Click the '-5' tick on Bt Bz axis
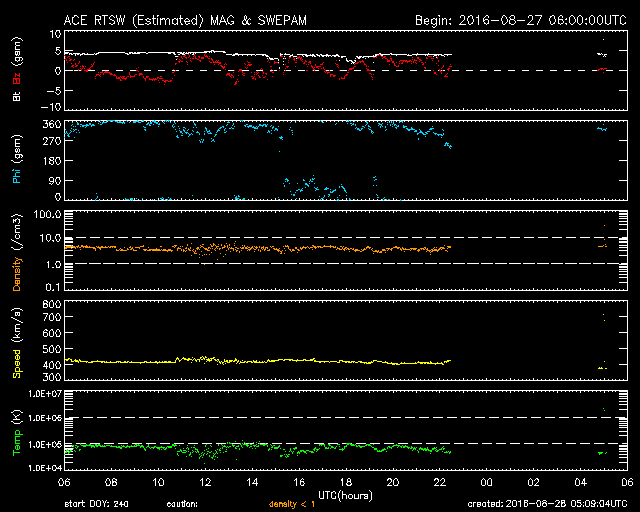Image resolution: width=640 pixels, height=512 pixels. tap(55, 91)
